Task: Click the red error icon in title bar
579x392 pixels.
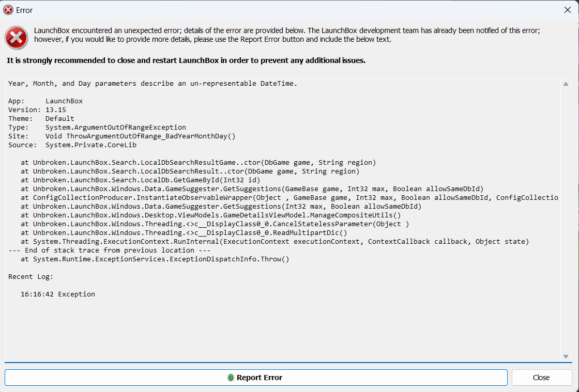Action: pos(8,10)
